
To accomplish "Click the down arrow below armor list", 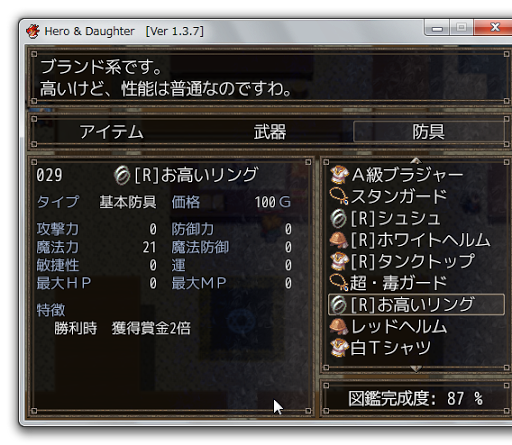I will coord(416,369).
